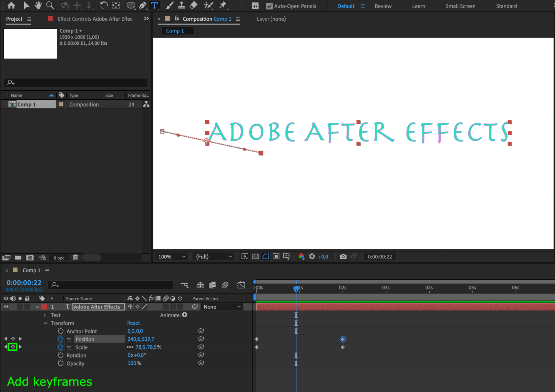The height and width of the screenshot is (392, 555).
Task: Show hidden panels with double chevron
Action: click(x=146, y=19)
